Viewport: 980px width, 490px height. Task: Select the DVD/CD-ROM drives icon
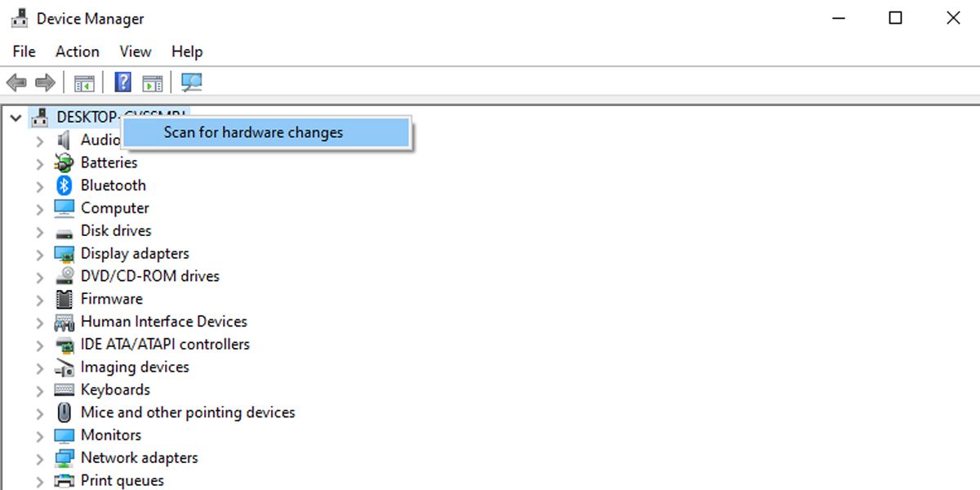click(x=64, y=276)
